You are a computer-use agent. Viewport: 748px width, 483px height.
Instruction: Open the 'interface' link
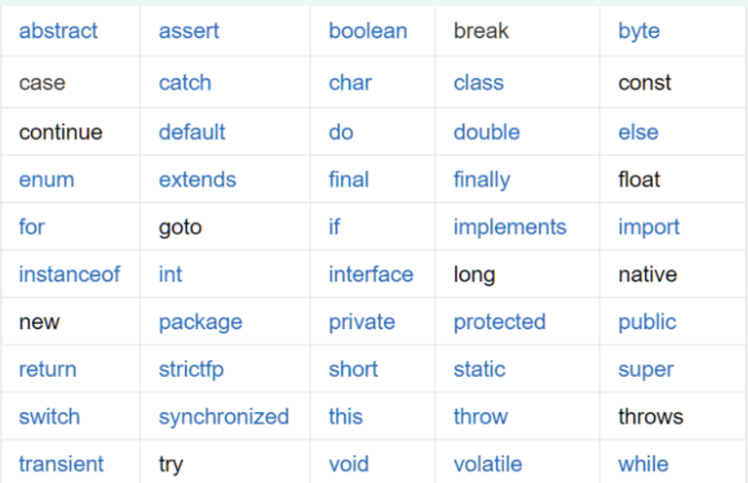coord(370,274)
